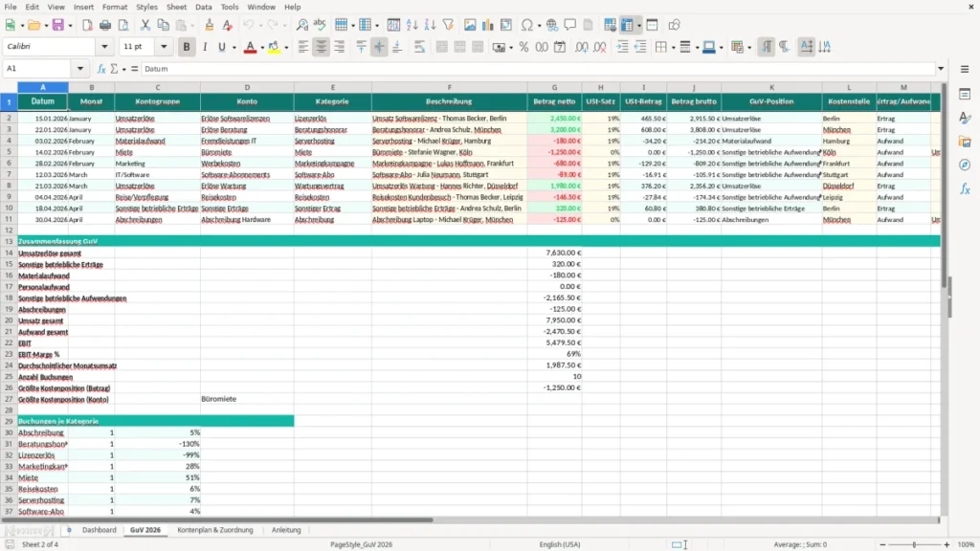
Task: Insert chart icon
Action: (x=488, y=25)
